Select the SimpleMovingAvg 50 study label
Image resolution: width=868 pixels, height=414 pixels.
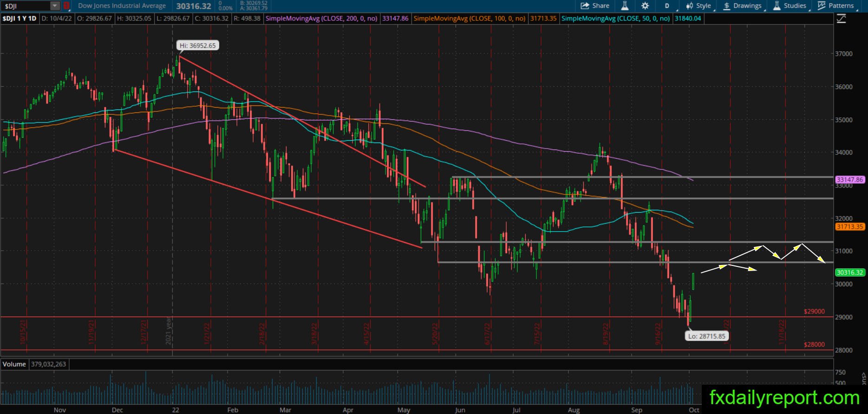tap(615, 19)
